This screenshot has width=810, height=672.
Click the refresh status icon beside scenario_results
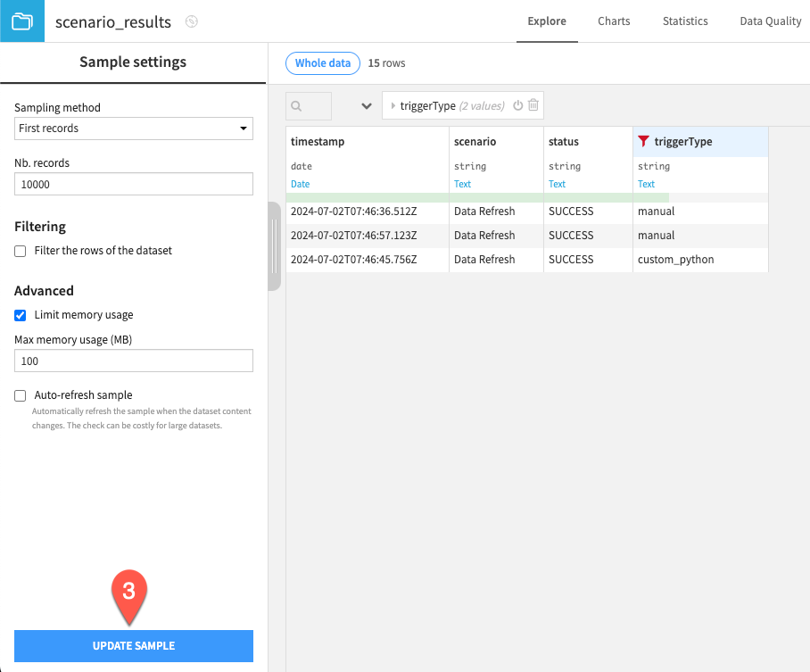pos(191,21)
